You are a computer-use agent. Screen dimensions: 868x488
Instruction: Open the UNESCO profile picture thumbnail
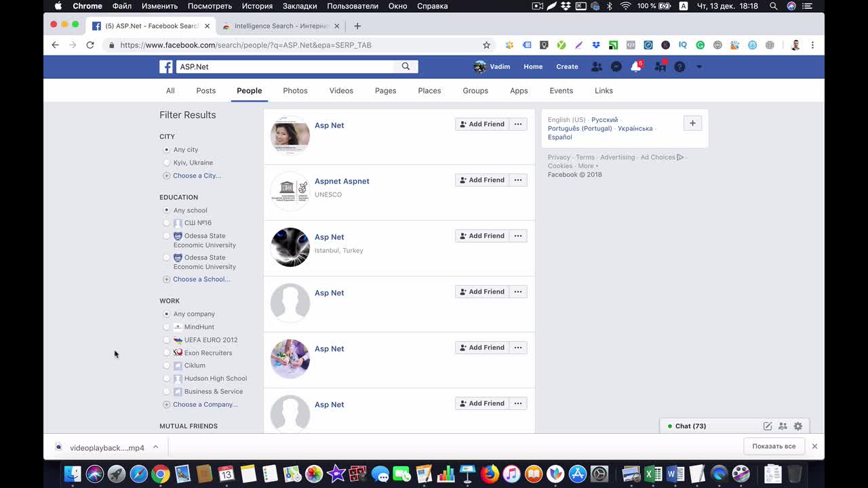click(x=290, y=191)
